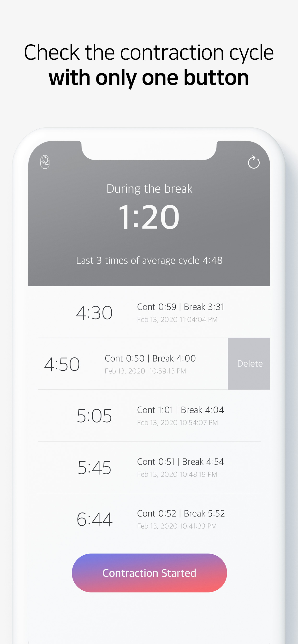Tap the 1:20 break timer
This screenshot has width=298, height=644.
click(x=149, y=217)
